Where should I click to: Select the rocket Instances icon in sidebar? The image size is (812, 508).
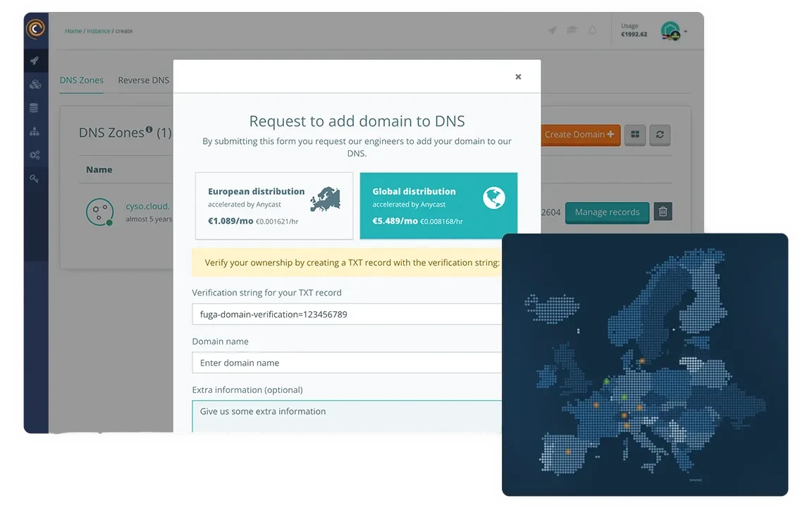[35, 61]
